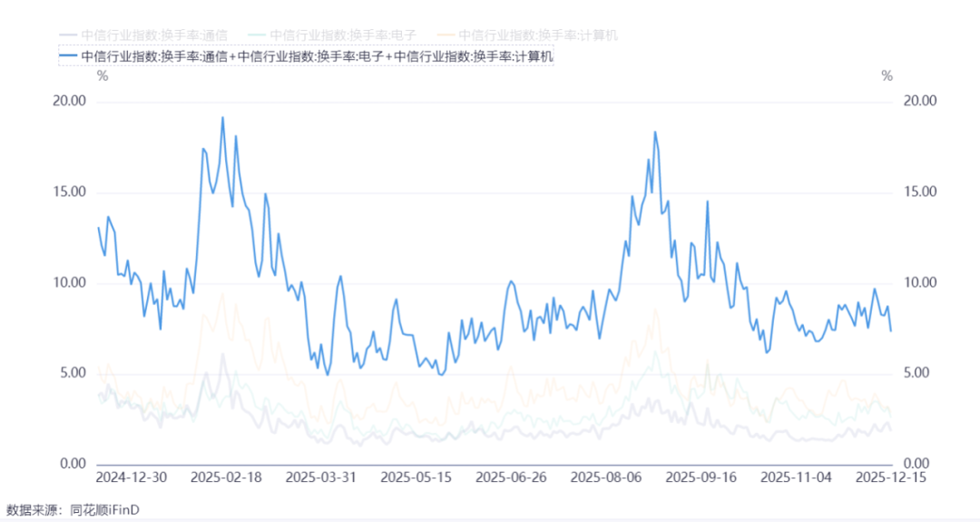Click the left axis 5.00 label

pos(73,373)
